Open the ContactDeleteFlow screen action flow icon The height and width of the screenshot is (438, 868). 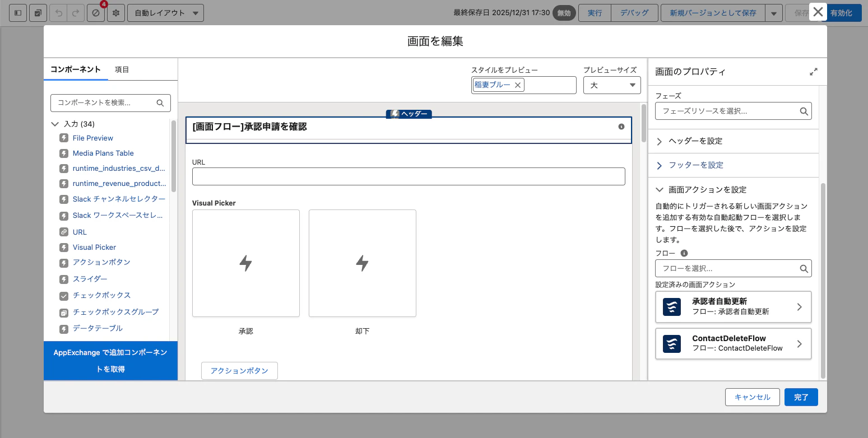[671, 343]
